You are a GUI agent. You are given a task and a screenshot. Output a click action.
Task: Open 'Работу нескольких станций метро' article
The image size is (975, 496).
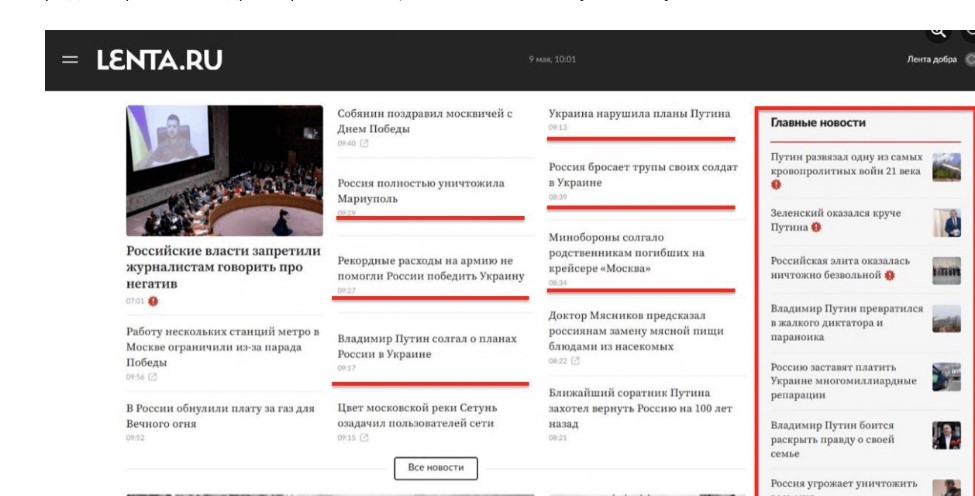223,347
